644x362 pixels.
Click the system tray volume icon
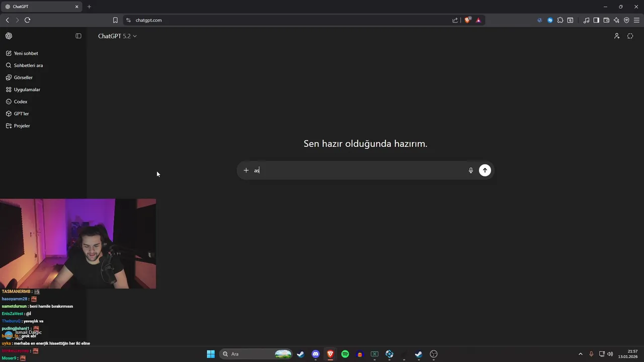(x=610, y=354)
